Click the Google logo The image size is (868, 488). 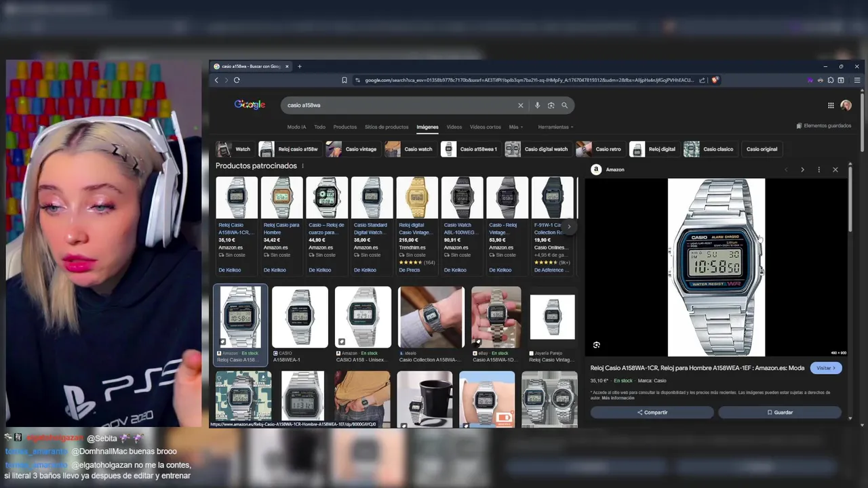pos(250,104)
